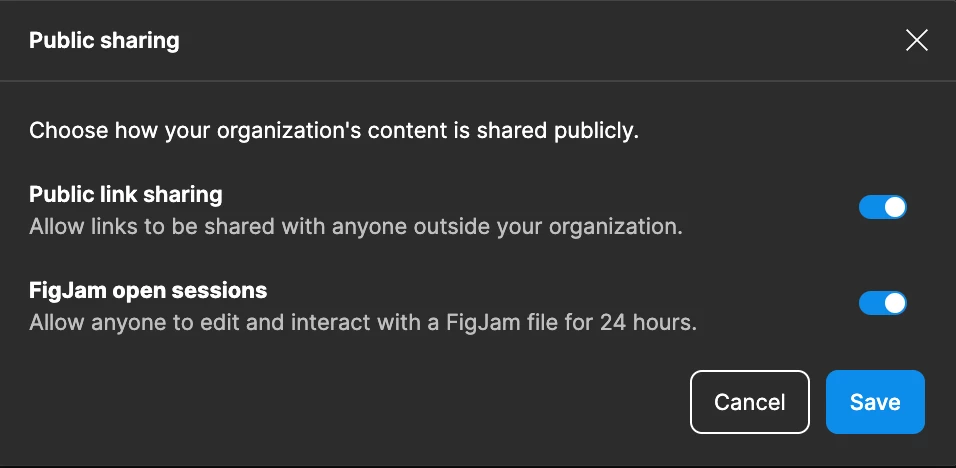The width and height of the screenshot is (956, 468).
Task: Discard changes using Cancel
Action: [749, 402]
